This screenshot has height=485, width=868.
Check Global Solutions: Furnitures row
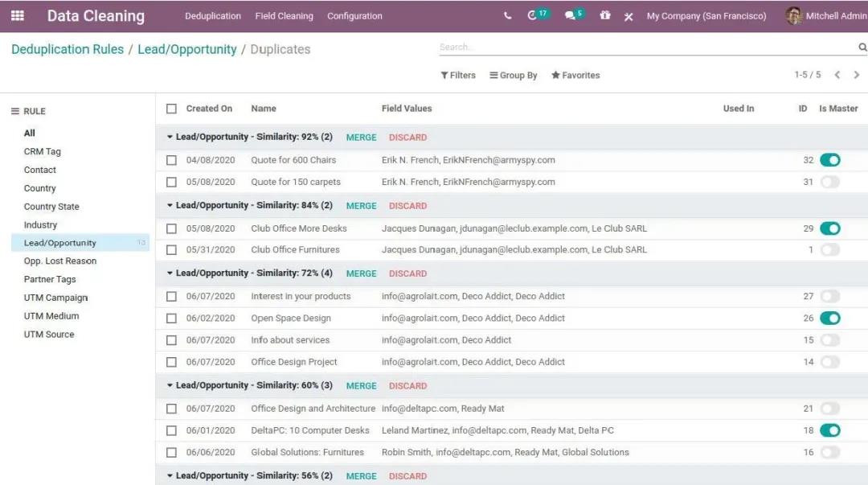pyautogui.click(x=172, y=452)
